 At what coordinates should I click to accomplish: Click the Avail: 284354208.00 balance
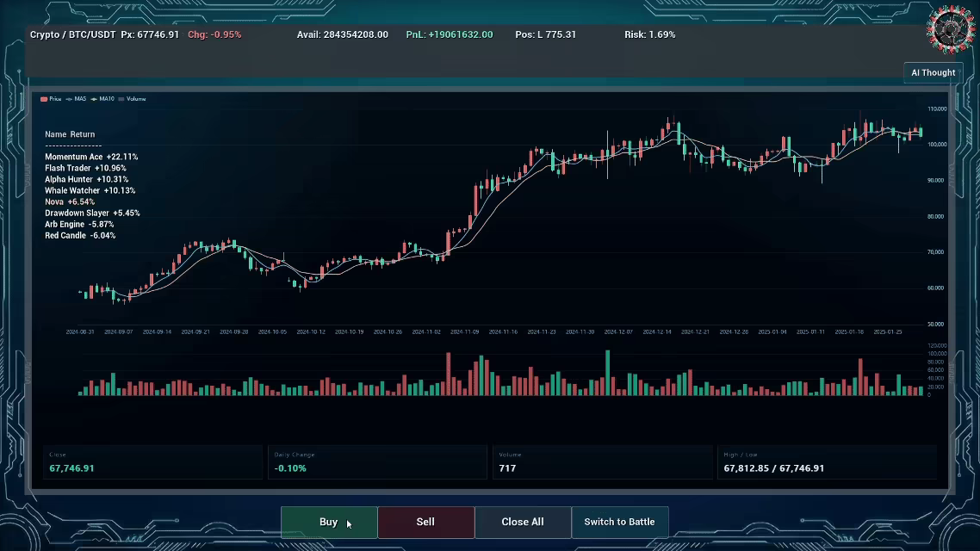click(x=343, y=34)
